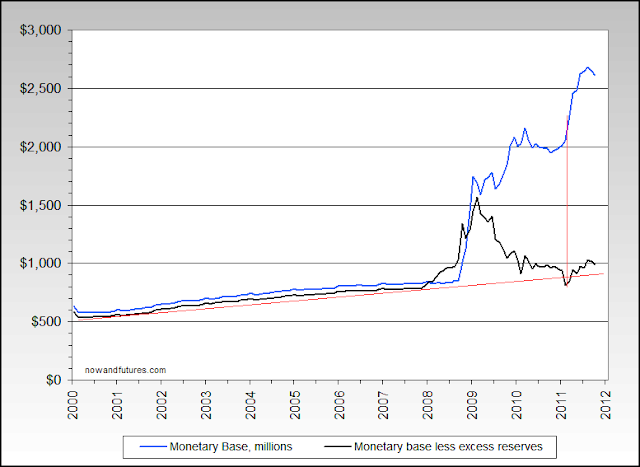Click the 2009 x-axis year label

click(473, 405)
